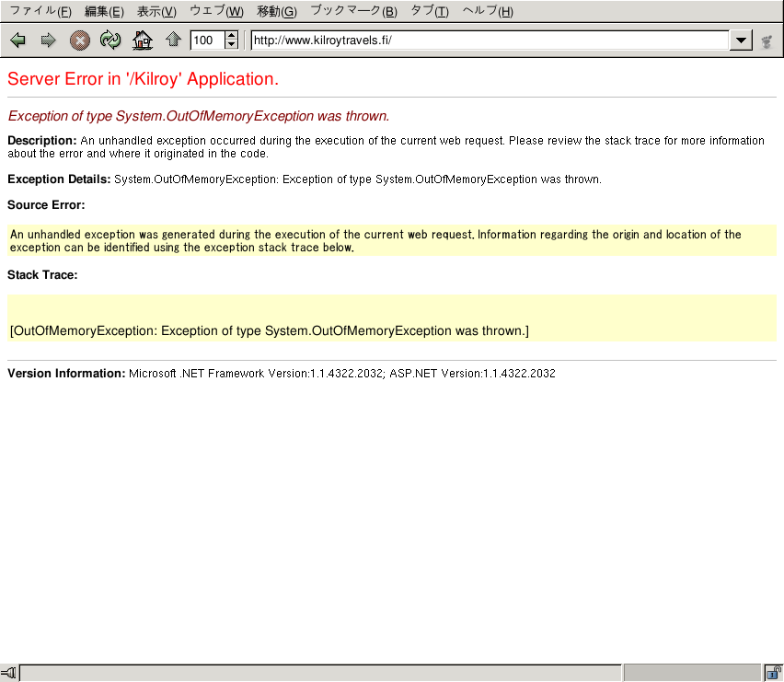Click the Forward arrow toolbar button
This screenshot has width=784, height=682.
tap(49, 40)
